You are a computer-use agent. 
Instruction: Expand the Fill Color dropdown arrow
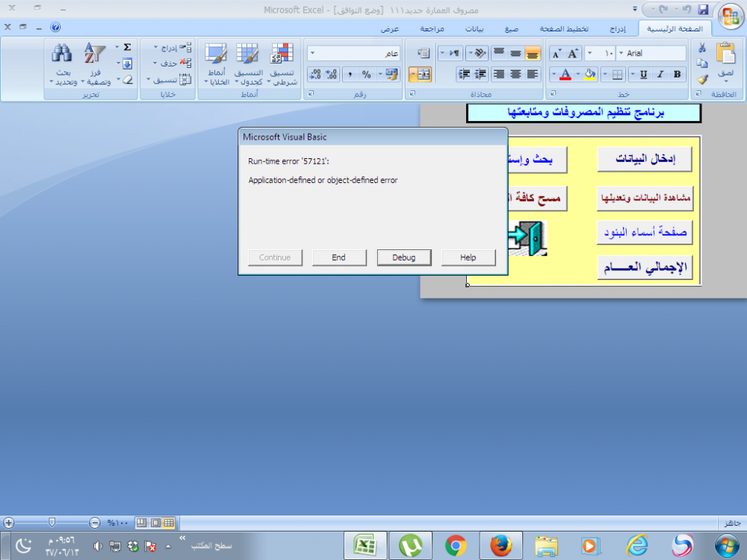point(578,75)
